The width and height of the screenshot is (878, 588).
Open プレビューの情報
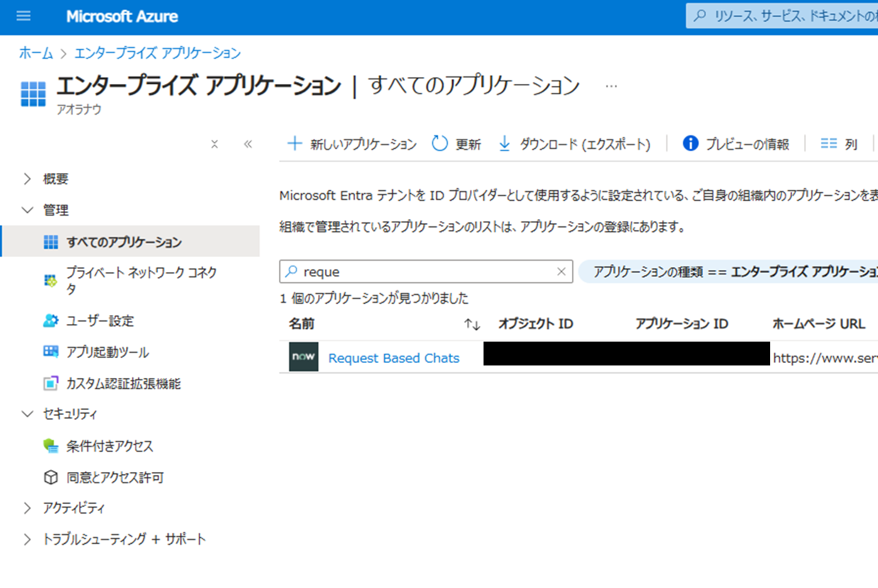[736, 144]
